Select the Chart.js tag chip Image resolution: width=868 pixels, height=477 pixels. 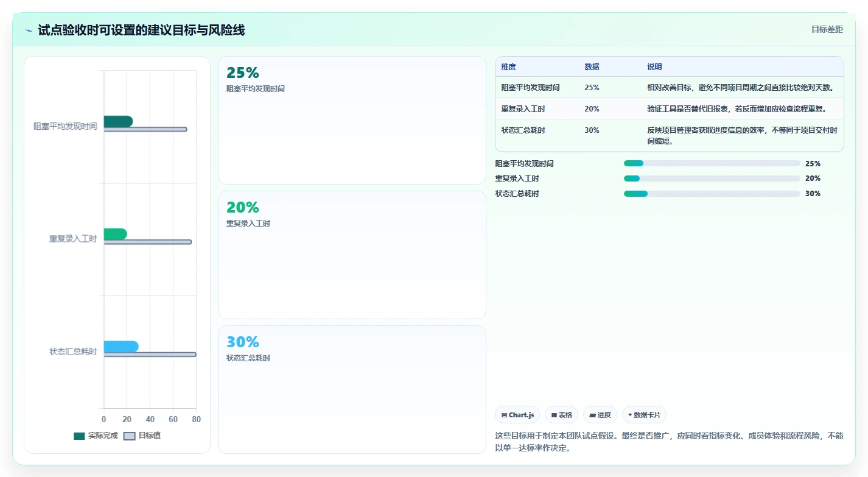[x=517, y=415]
